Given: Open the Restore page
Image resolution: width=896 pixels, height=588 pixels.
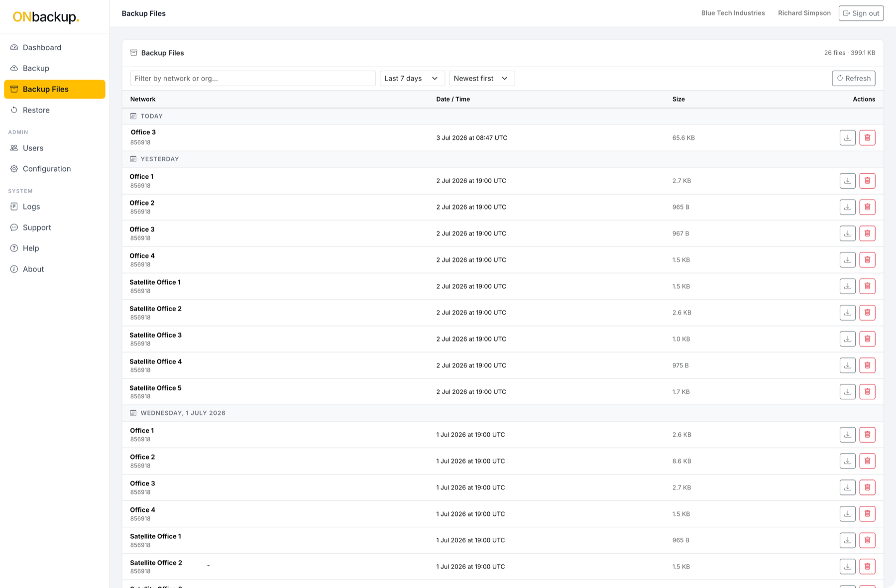Looking at the screenshot, I should click(55, 110).
